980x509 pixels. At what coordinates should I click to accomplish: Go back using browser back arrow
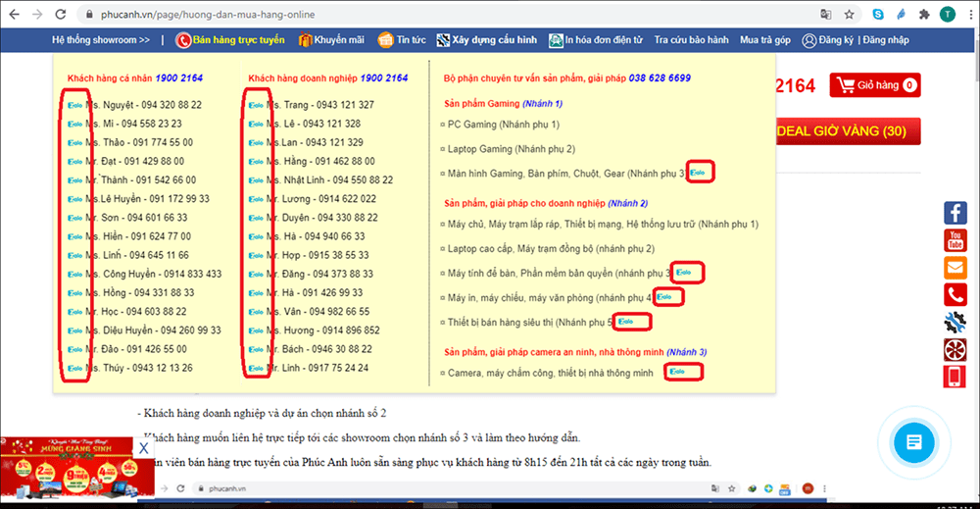click(14, 14)
